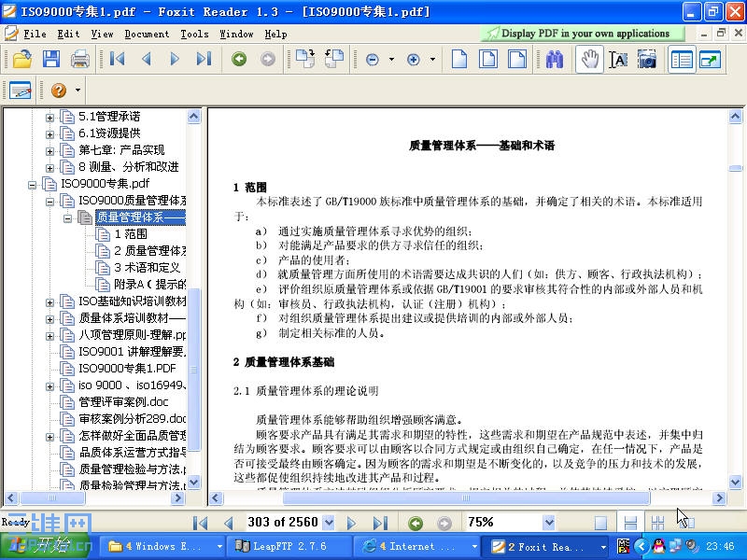Set Fit Width page view icon
The height and width of the screenshot is (560, 747).
[x=517, y=59]
